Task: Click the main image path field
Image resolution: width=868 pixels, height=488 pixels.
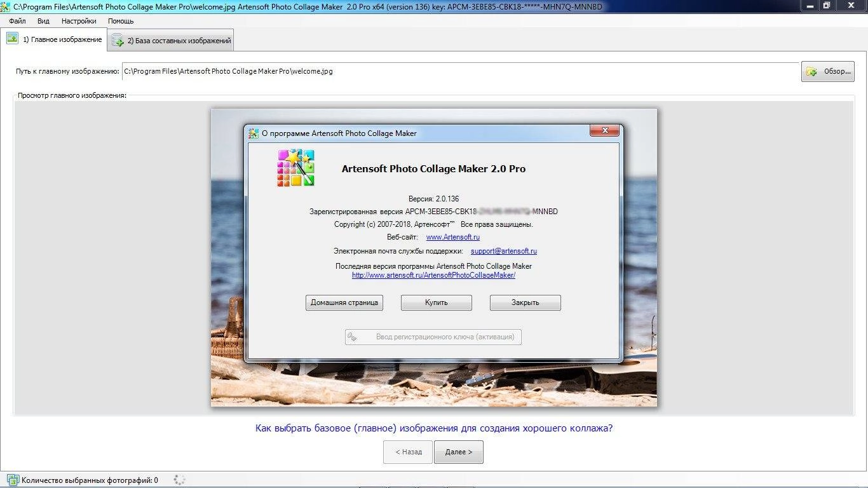Action: pos(460,71)
